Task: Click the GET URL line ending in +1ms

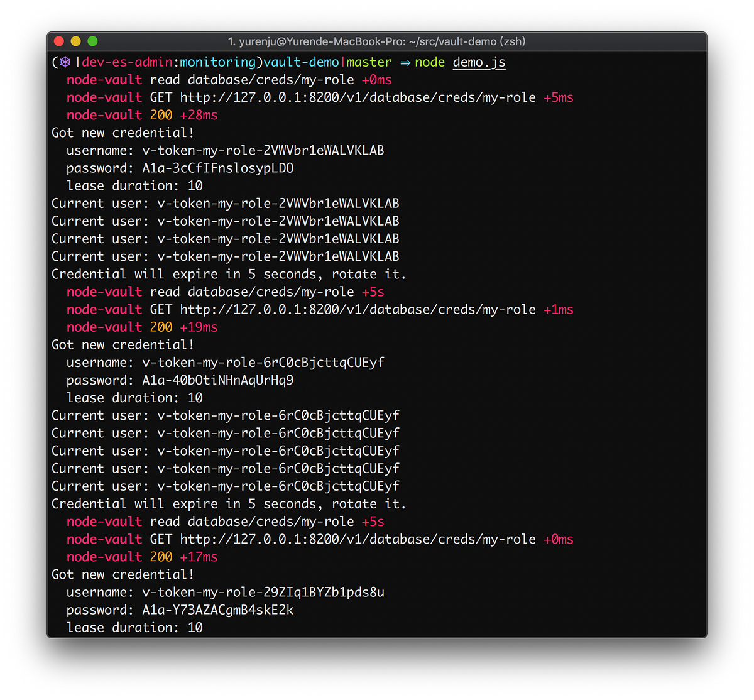Action: [x=358, y=309]
